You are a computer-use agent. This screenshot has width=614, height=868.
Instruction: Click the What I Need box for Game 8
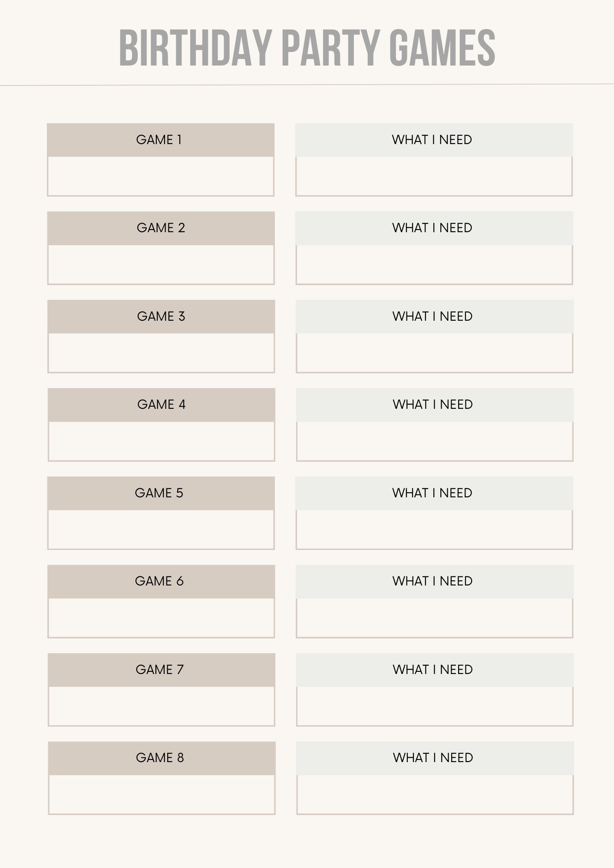coord(435,795)
